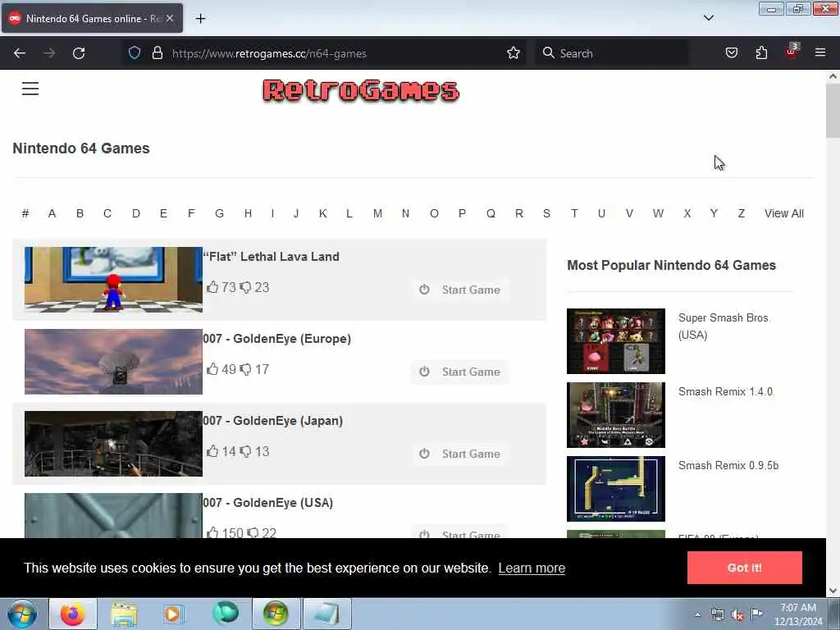Open Firefox from the taskbar
This screenshot has height=630, width=840.
click(x=73, y=614)
